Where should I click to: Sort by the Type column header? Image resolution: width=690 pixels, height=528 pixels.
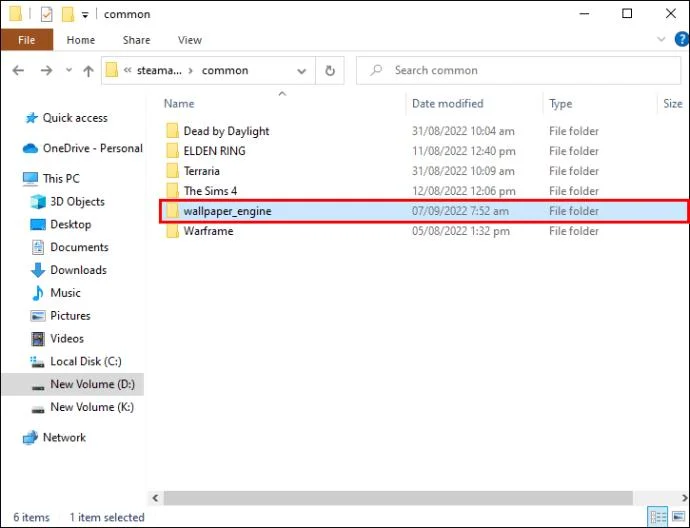(561, 104)
